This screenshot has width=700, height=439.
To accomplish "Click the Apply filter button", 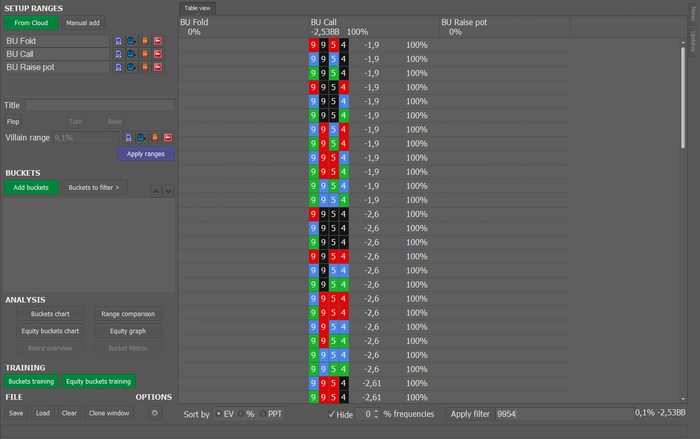I will [470, 414].
